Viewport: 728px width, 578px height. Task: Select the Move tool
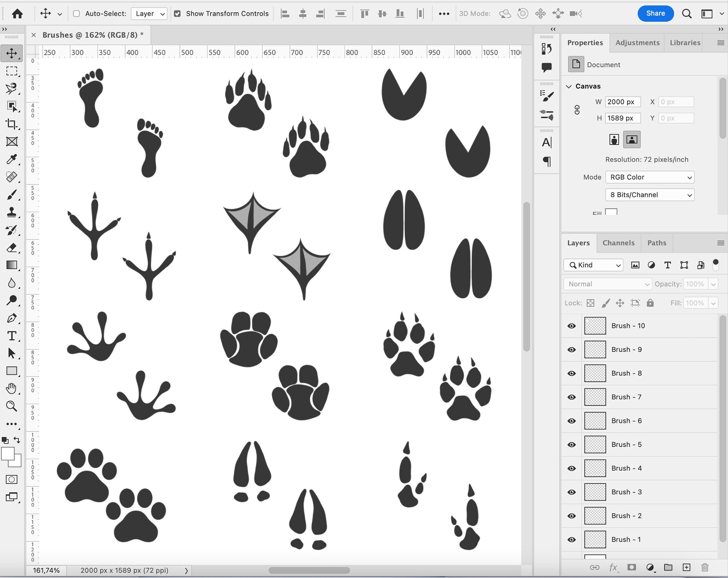12,53
